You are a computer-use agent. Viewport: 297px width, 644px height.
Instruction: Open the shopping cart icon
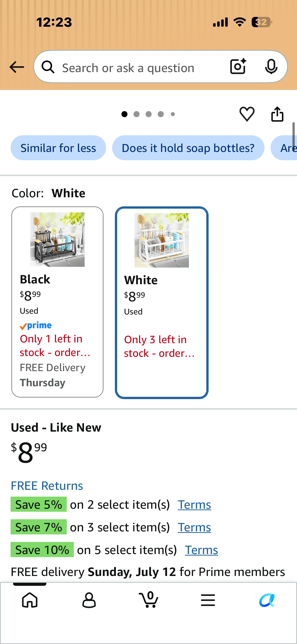(149, 599)
